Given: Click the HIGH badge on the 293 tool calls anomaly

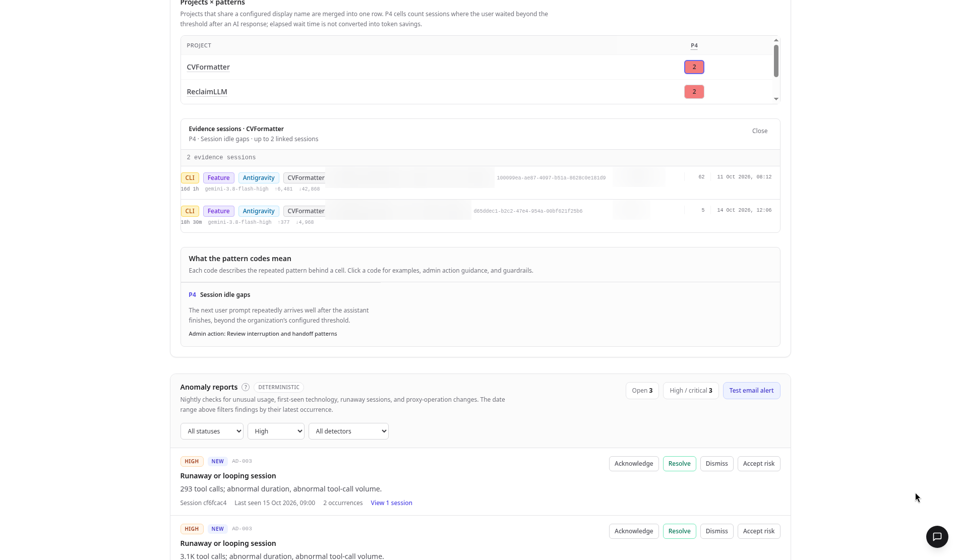Looking at the screenshot, I should [192, 461].
